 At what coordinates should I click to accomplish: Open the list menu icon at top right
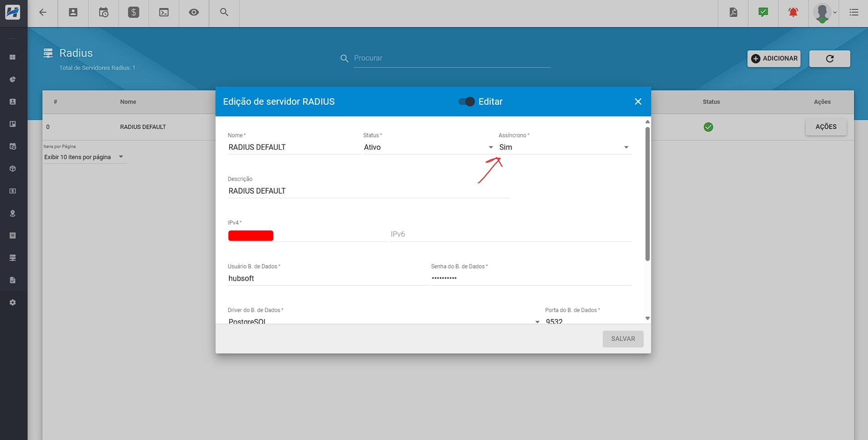pos(854,12)
